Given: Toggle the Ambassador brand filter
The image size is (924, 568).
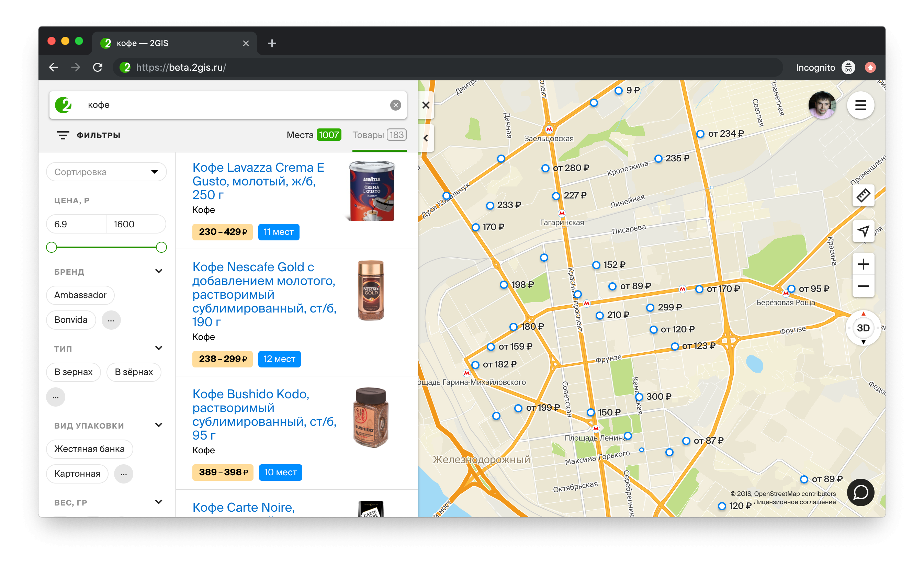Looking at the screenshot, I should (80, 295).
